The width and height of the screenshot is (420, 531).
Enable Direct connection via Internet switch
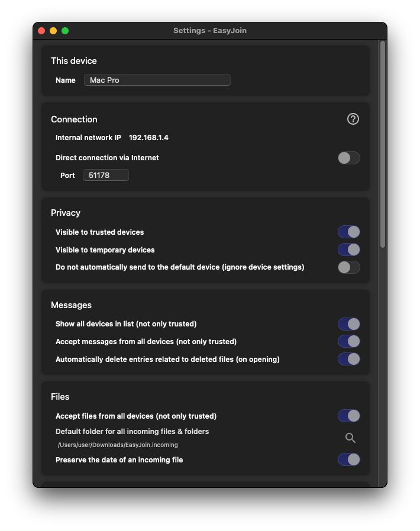click(x=348, y=158)
